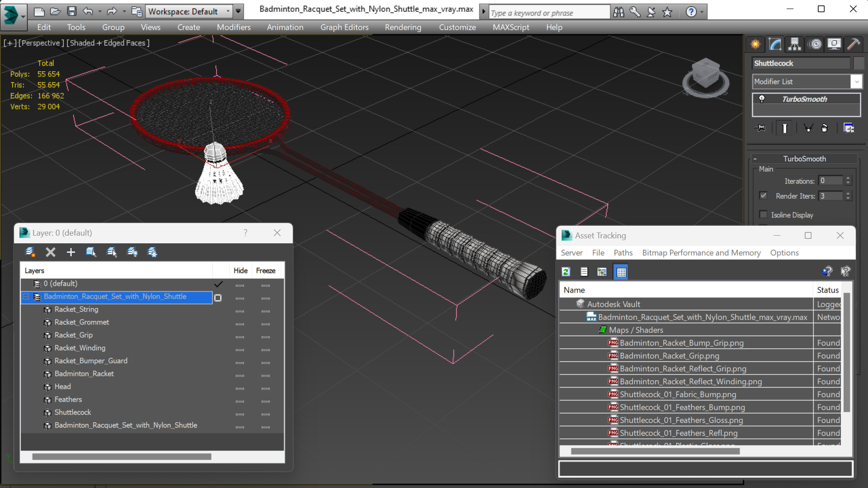Create a new layer with plus icon
The height and width of the screenshot is (488, 868).
point(71,252)
